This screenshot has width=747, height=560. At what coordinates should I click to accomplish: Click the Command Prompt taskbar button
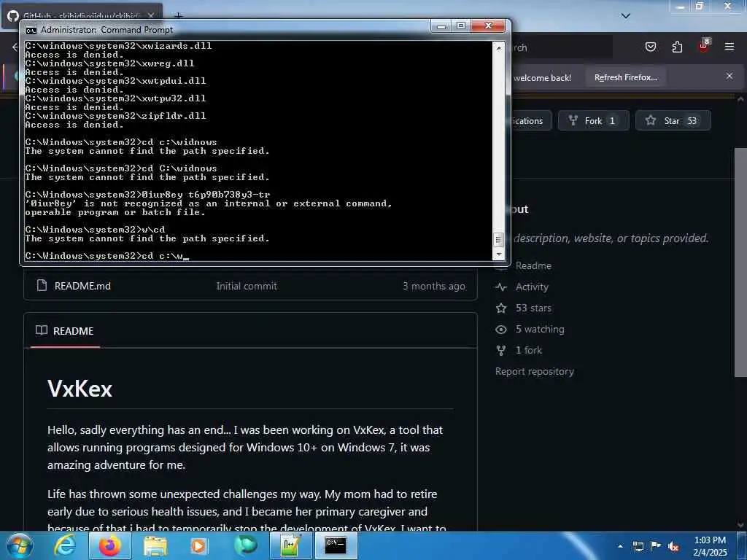click(x=336, y=545)
